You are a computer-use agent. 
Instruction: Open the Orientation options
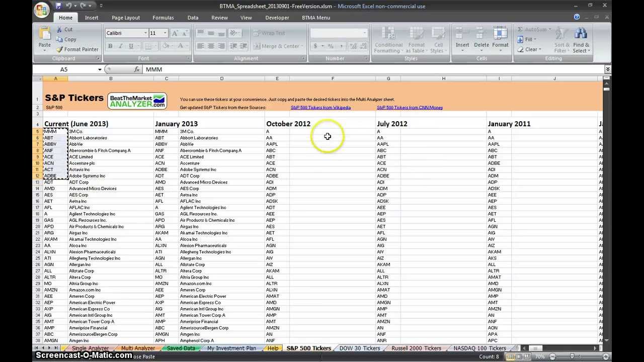[x=234, y=33]
